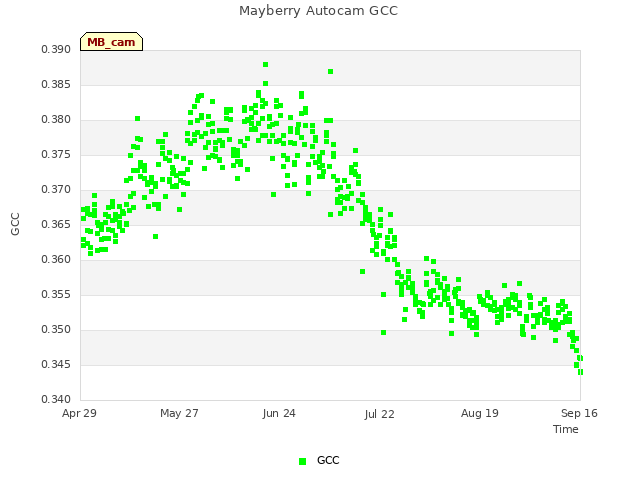The image size is (640, 480).
Task: Click the Apr 29 x-axis label
Action: point(79,413)
